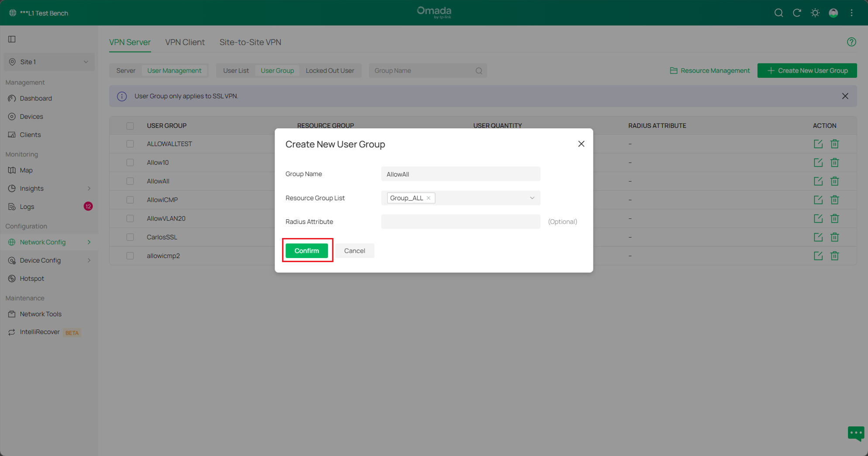Viewport: 868px width, 456px height.
Task: Edit the AllowVLAN20 user group
Action: [818, 218]
